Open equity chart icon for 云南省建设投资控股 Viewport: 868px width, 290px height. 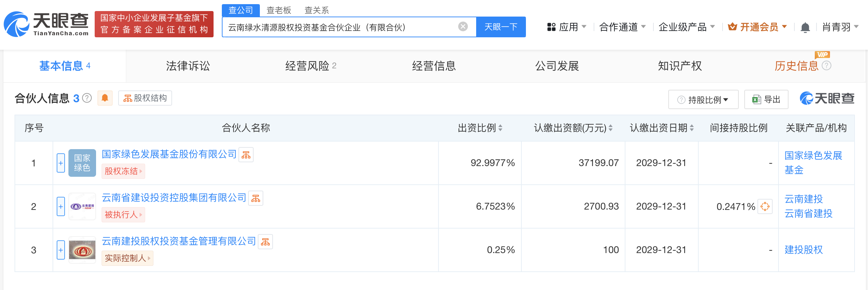[x=256, y=198]
